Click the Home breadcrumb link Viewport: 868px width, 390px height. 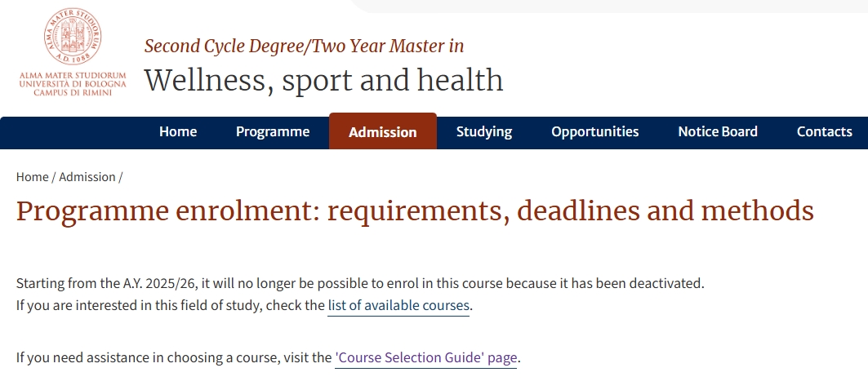tap(32, 177)
